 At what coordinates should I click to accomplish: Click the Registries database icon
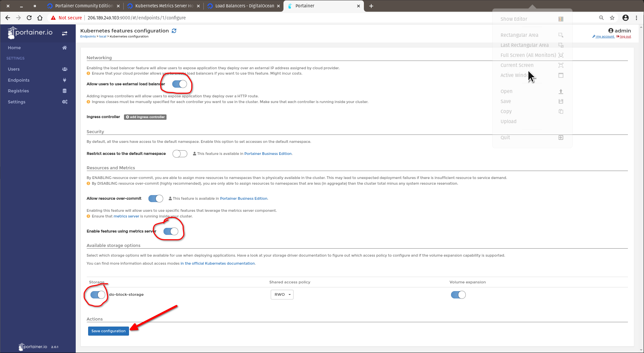coord(65,91)
